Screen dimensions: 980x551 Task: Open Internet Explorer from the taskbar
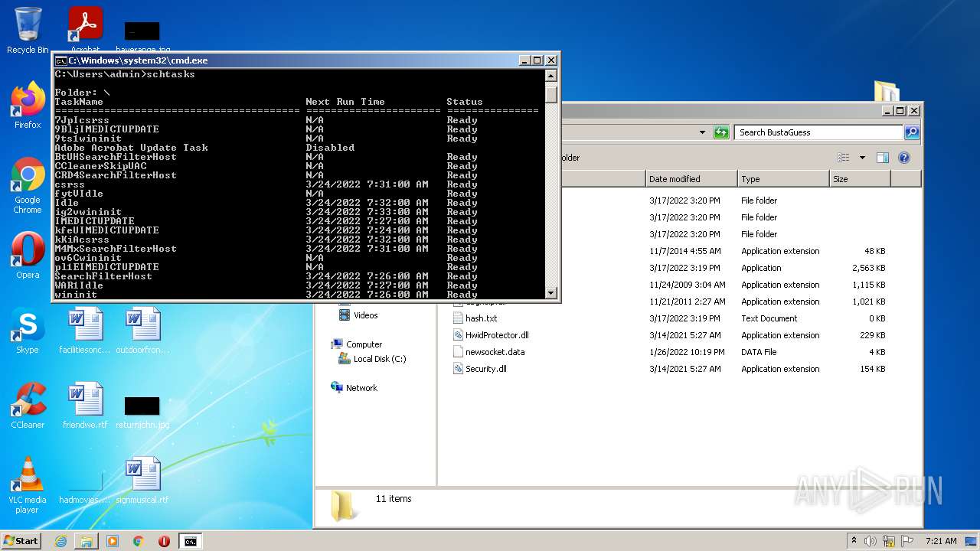tap(60, 541)
